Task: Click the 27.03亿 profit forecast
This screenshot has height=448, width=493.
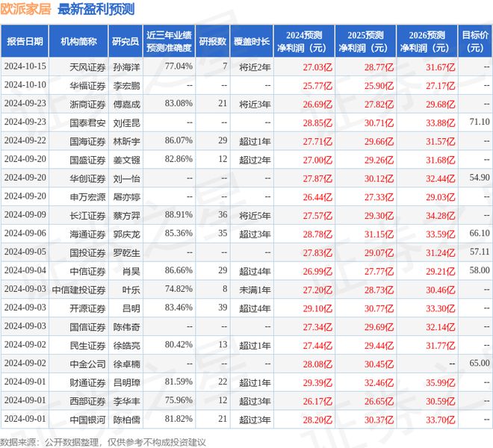Action: pyautogui.click(x=317, y=67)
